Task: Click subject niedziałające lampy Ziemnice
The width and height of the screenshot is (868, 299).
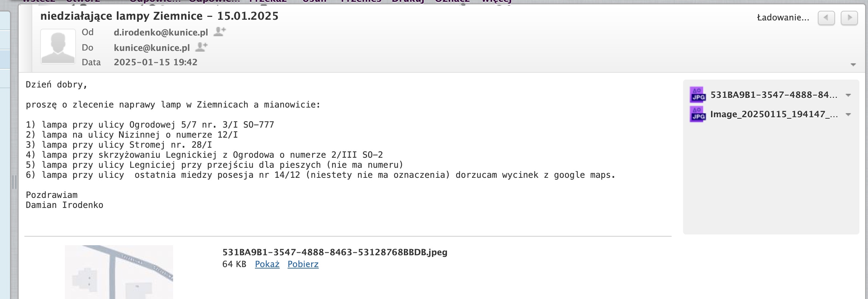Action: [x=159, y=16]
